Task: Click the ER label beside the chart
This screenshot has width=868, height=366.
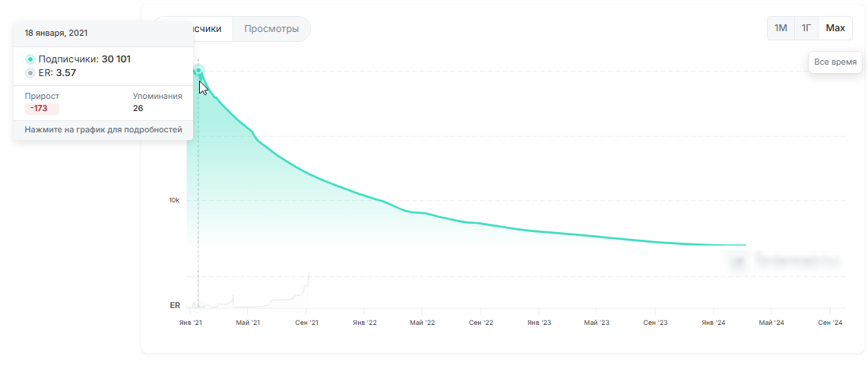Action: 175,306
